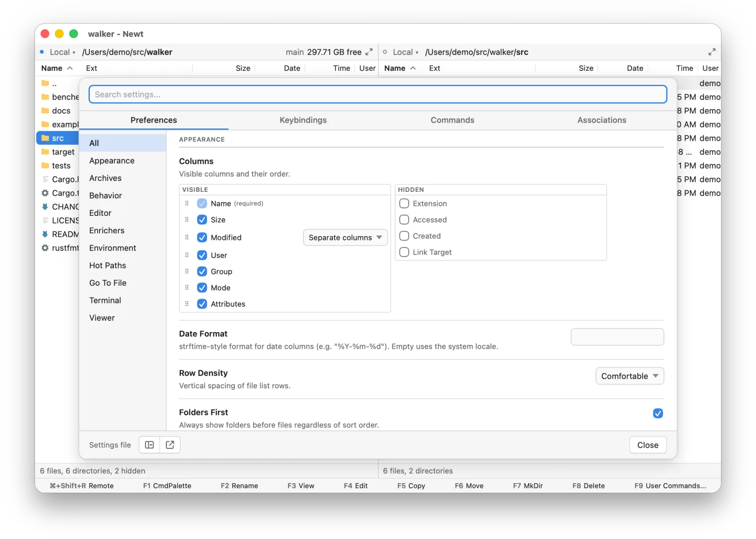Screen dimensions: 756x539
Task: Switch to the Commands tab
Action: [452, 120]
